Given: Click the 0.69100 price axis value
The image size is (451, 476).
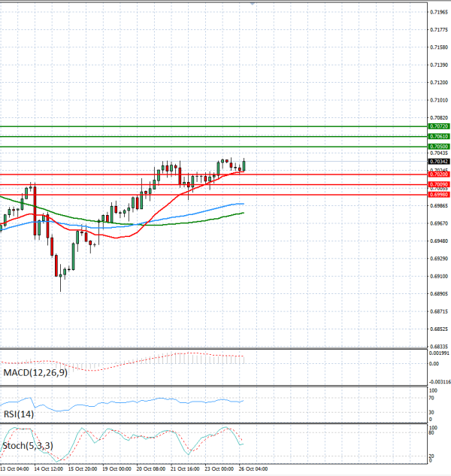Looking at the screenshot, I should click(x=439, y=276).
